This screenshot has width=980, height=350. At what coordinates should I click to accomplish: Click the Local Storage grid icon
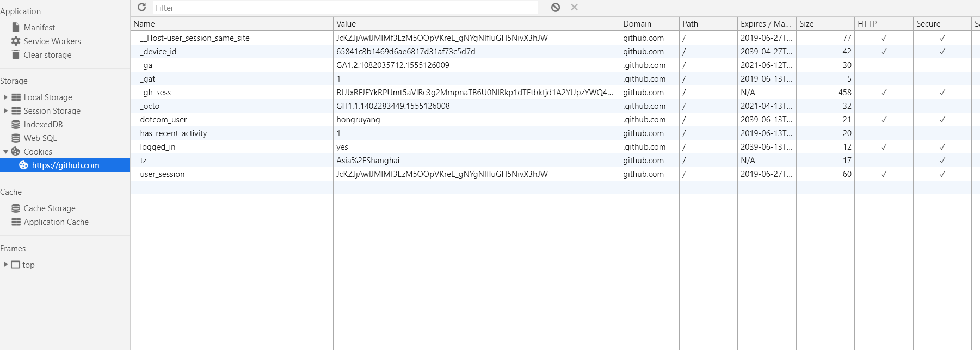[16, 97]
